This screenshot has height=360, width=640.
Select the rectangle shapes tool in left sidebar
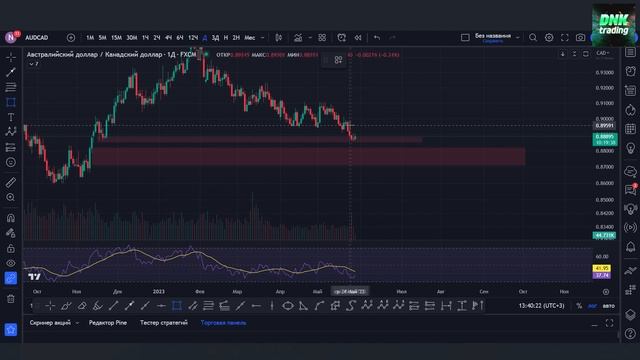pos(11,102)
